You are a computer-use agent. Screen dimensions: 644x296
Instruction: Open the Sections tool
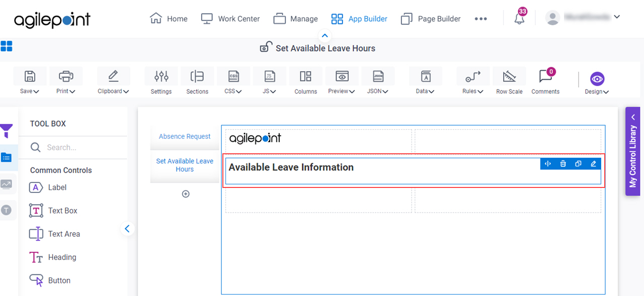(x=197, y=81)
